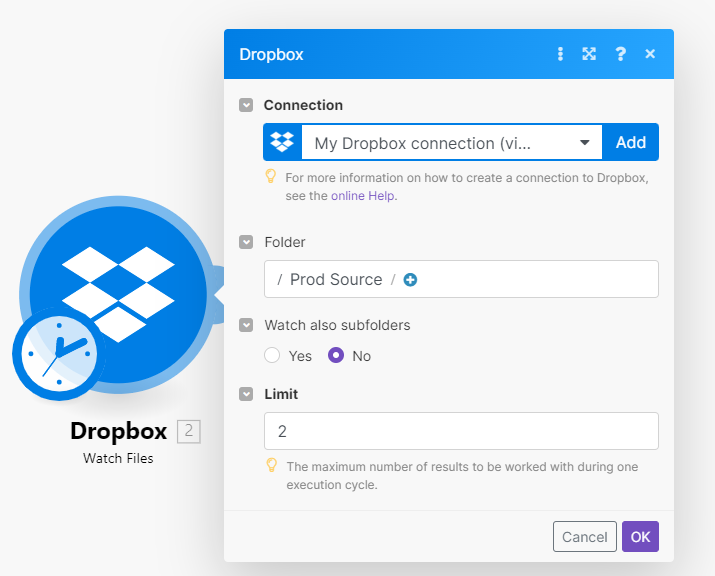
Task: Toggle the Folder field collapse arrow
Action: 246,242
